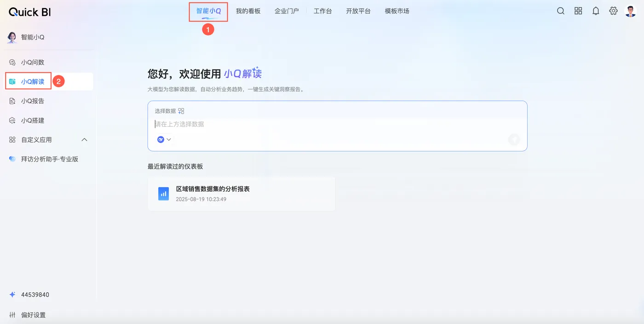
Task: Click the 偏好设置 sliders icon
Action: coord(12,315)
